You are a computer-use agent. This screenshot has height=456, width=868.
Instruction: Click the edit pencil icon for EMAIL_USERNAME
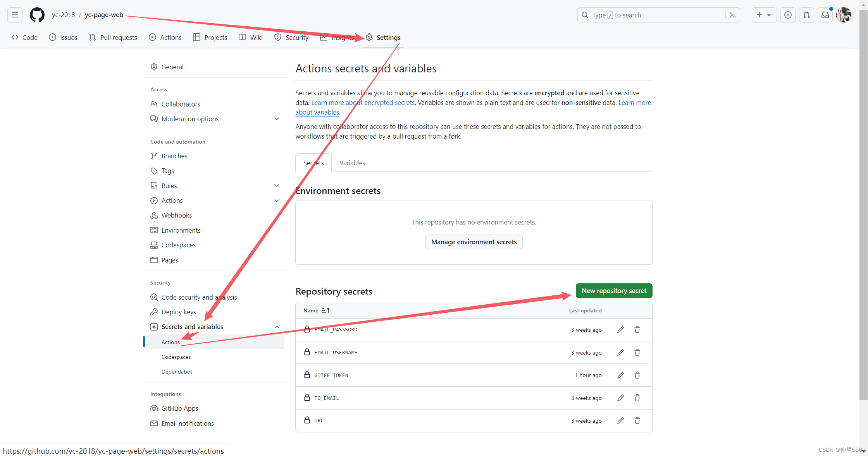620,352
